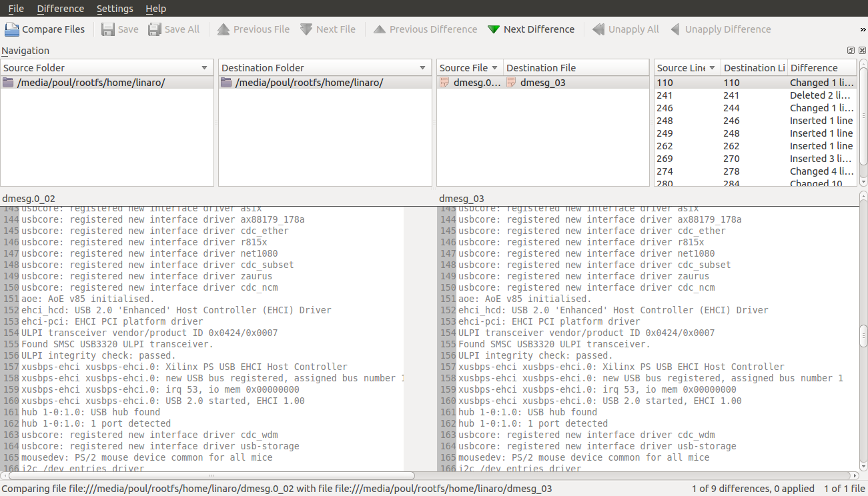Go to Previous Difference in toolbar
This screenshot has width=868, height=496.
pos(380,29)
